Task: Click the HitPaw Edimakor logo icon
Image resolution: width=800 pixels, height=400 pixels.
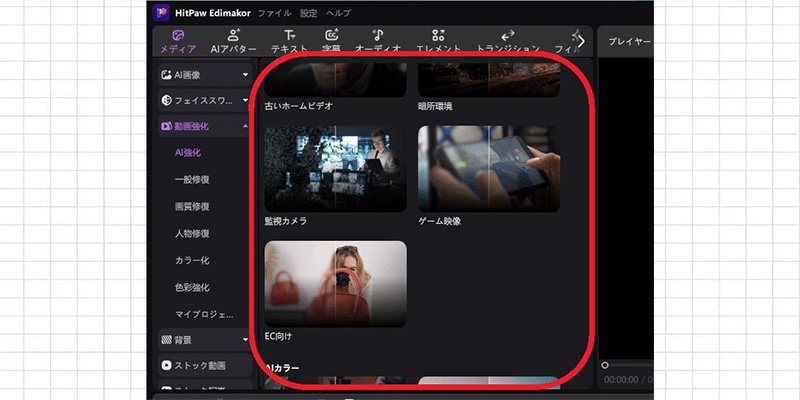Action: tap(161, 13)
